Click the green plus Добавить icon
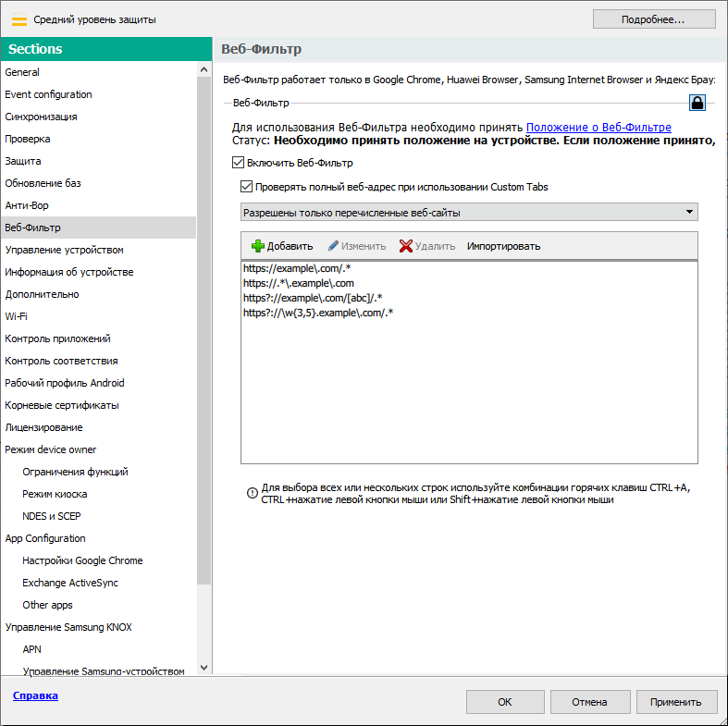Image resolution: width=728 pixels, height=726 pixels. coord(258,246)
